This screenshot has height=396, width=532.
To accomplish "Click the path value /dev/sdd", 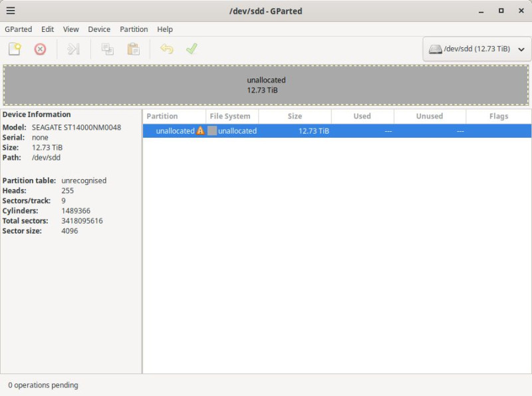I will point(46,158).
